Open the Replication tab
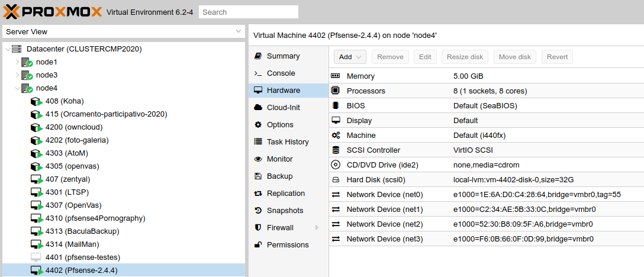Image resolution: width=644 pixels, height=277 pixels. 288,193
